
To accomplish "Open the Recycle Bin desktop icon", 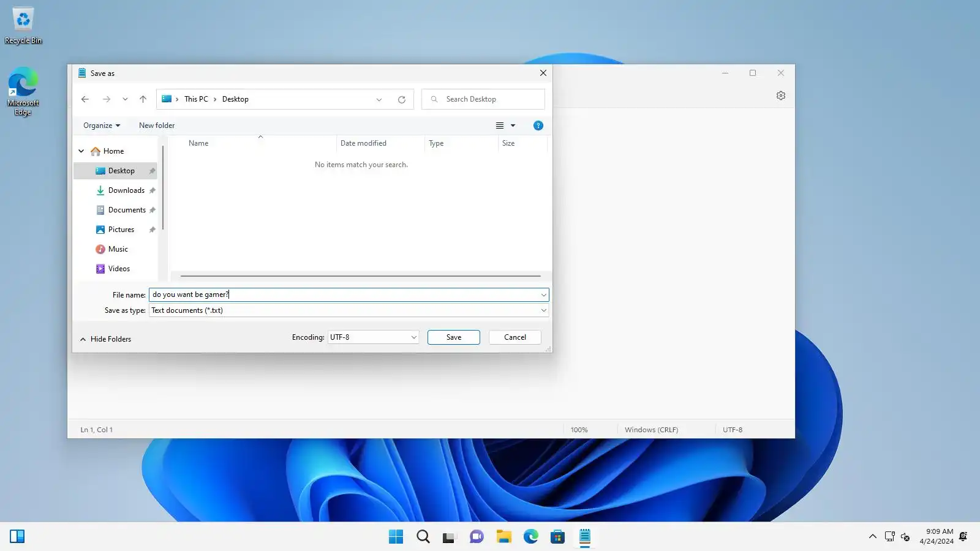I will click(23, 26).
